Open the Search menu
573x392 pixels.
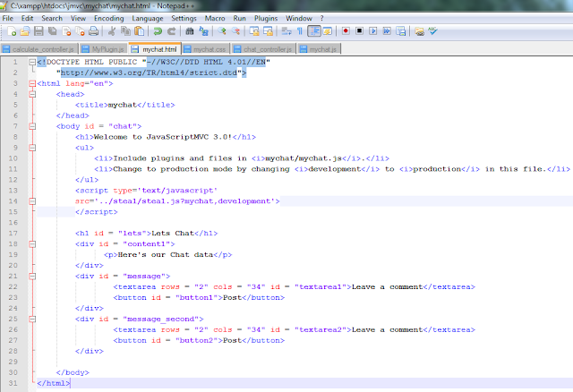point(52,18)
